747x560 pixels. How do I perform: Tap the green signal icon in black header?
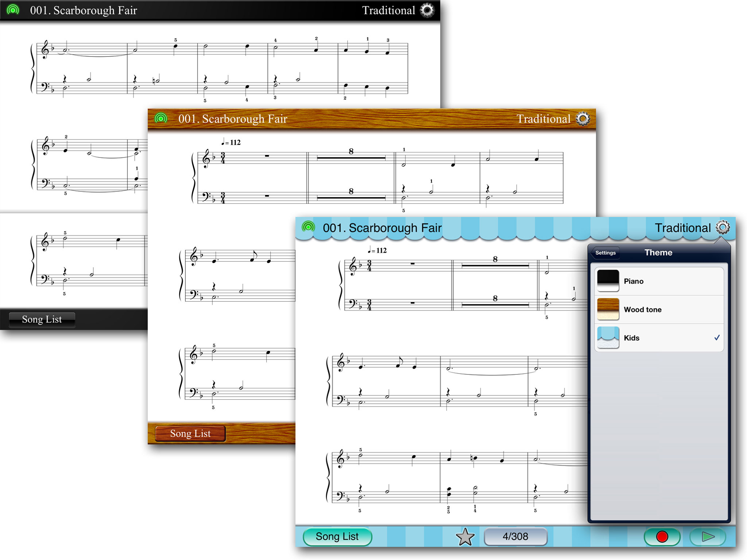[13, 10]
